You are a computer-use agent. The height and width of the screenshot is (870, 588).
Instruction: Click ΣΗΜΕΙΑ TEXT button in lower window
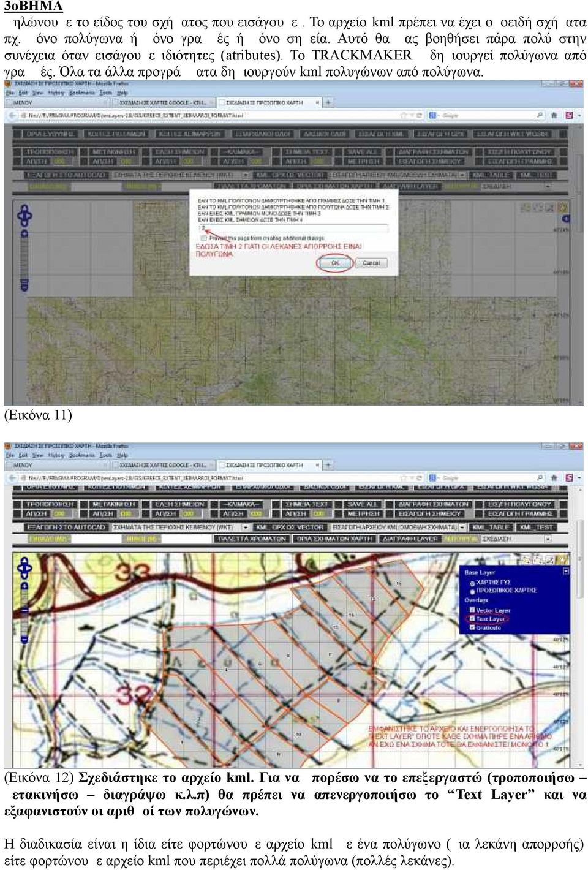[306, 504]
